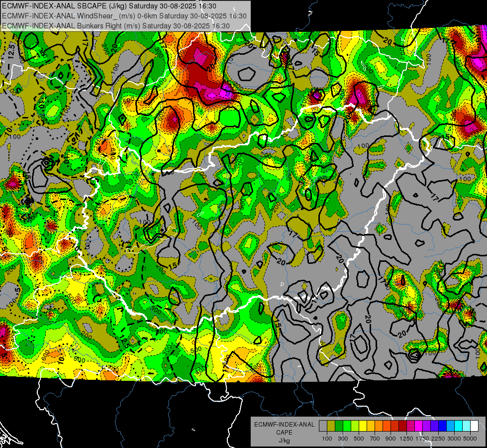Click the legend value 5000
The height and width of the screenshot is (448, 487).
470,439
